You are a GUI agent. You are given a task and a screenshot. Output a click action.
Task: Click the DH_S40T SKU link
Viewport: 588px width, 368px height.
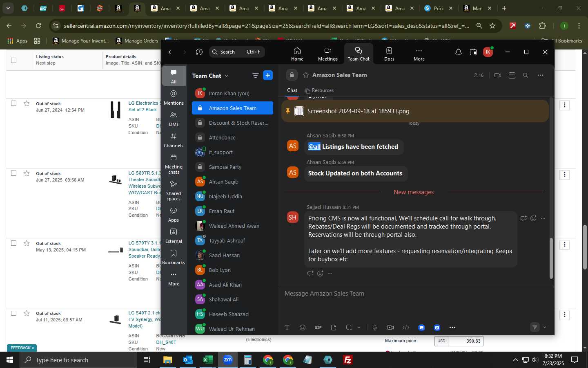point(166,342)
